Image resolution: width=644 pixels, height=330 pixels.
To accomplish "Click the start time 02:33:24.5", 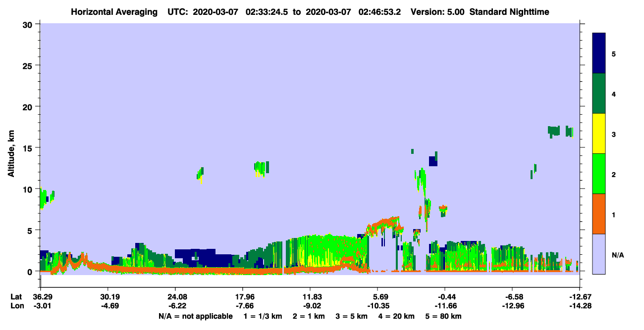I will [x=266, y=12].
